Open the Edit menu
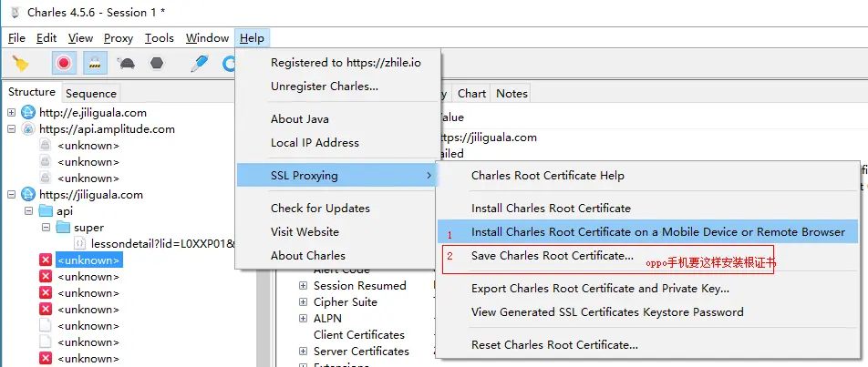Image resolution: width=868 pixels, height=367 pixels. click(x=46, y=38)
